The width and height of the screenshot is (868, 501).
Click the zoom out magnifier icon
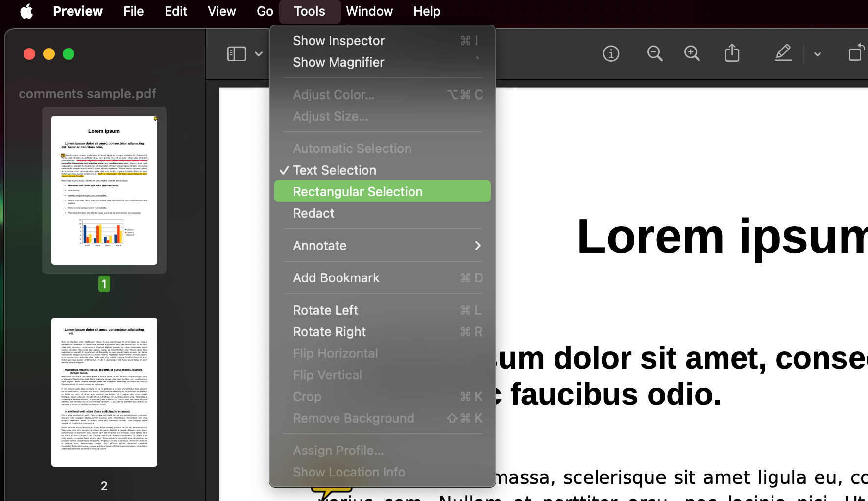click(654, 53)
